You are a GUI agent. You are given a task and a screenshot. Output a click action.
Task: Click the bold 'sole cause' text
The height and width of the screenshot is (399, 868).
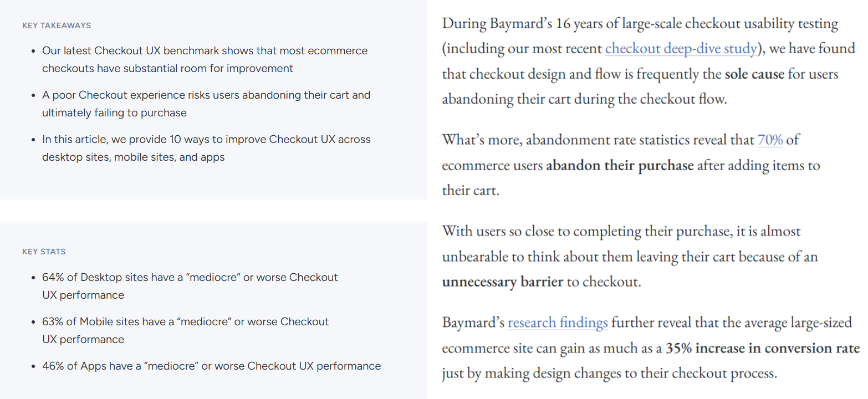754,74
